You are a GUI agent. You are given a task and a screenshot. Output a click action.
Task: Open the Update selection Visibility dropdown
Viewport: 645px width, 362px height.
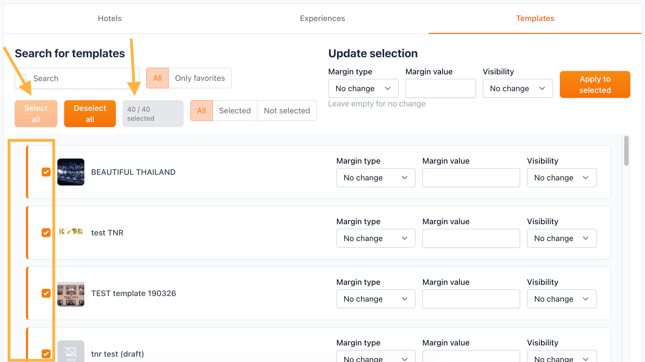[x=517, y=88]
